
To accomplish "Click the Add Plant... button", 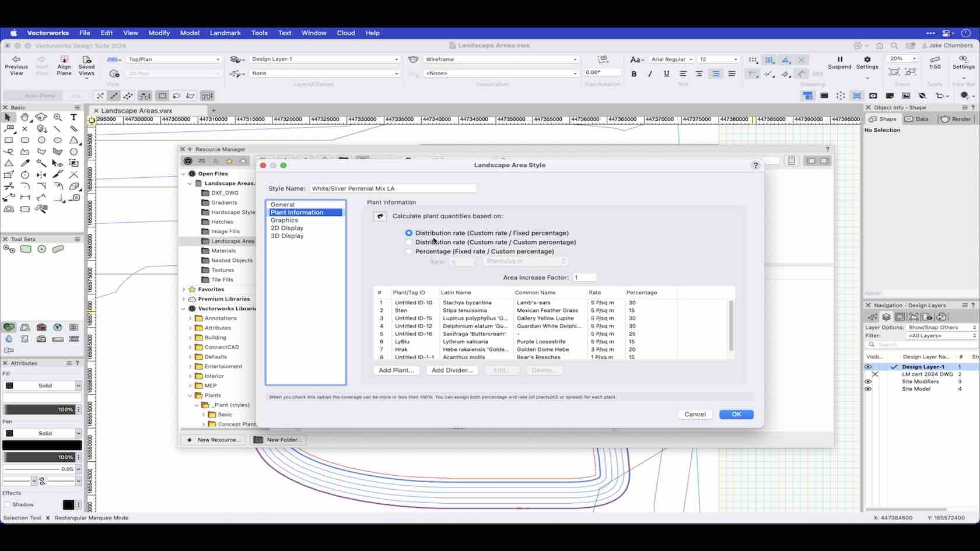I will (396, 370).
